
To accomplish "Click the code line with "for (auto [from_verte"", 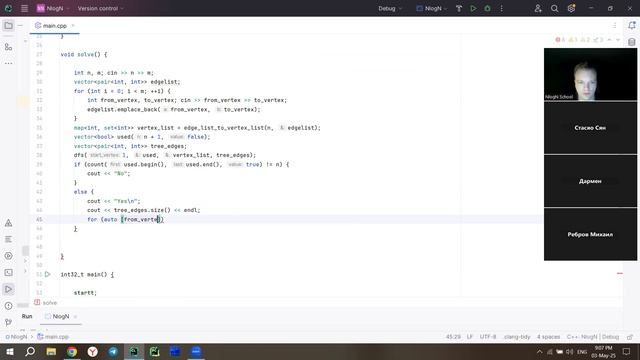I will 125,219.
